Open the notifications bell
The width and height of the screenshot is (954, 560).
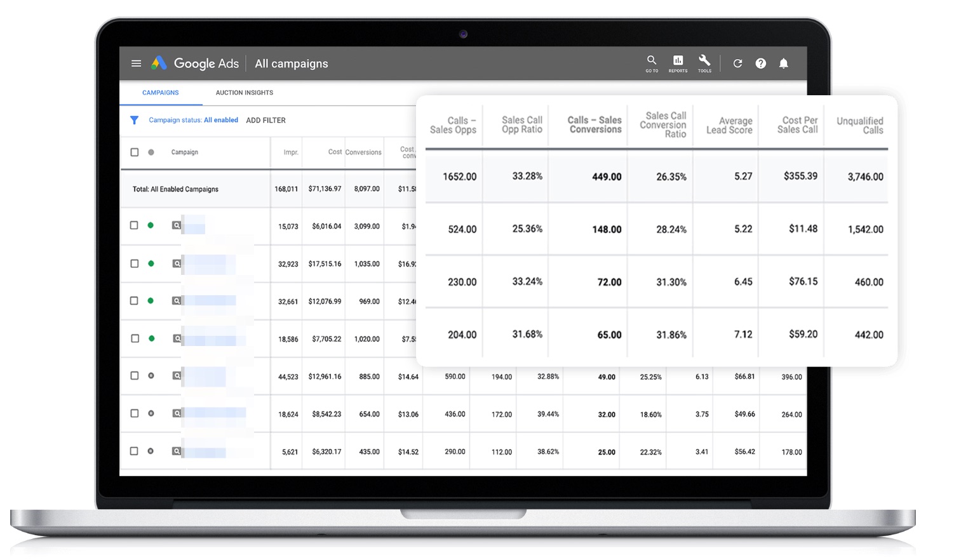[784, 63]
